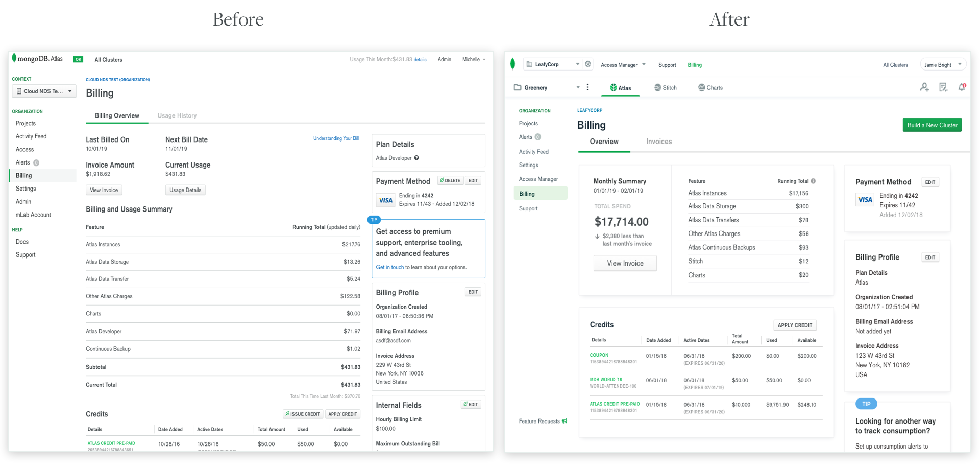
Task: Click EDIT on Internal Fields panel
Action: [x=471, y=405]
